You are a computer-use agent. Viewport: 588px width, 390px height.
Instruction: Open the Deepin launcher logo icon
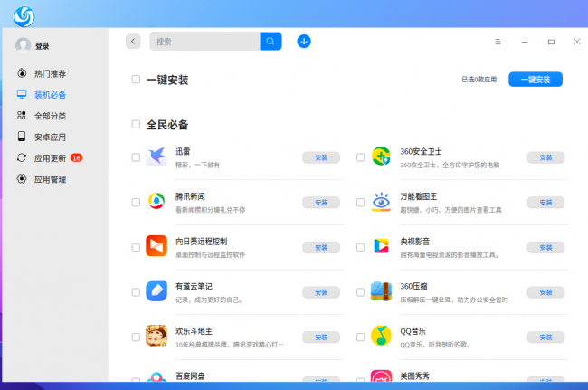coord(24,16)
